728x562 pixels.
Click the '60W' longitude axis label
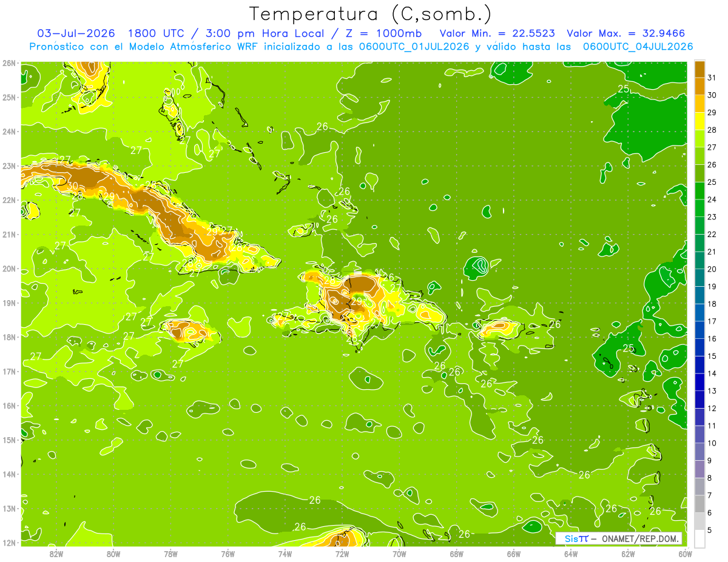click(x=685, y=553)
